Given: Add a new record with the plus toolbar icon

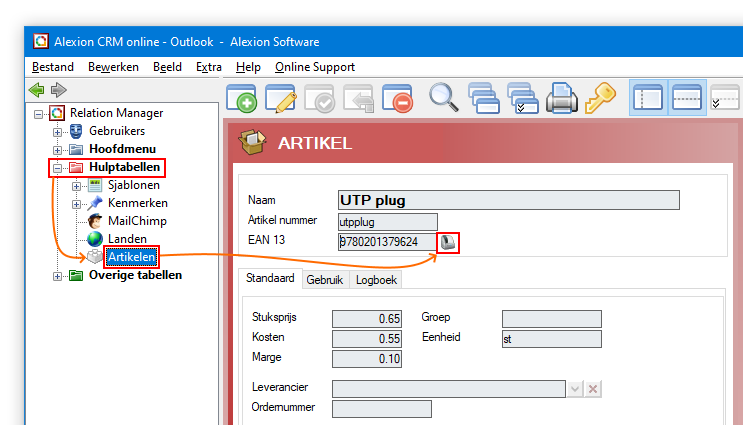Looking at the screenshot, I should 242,99.
